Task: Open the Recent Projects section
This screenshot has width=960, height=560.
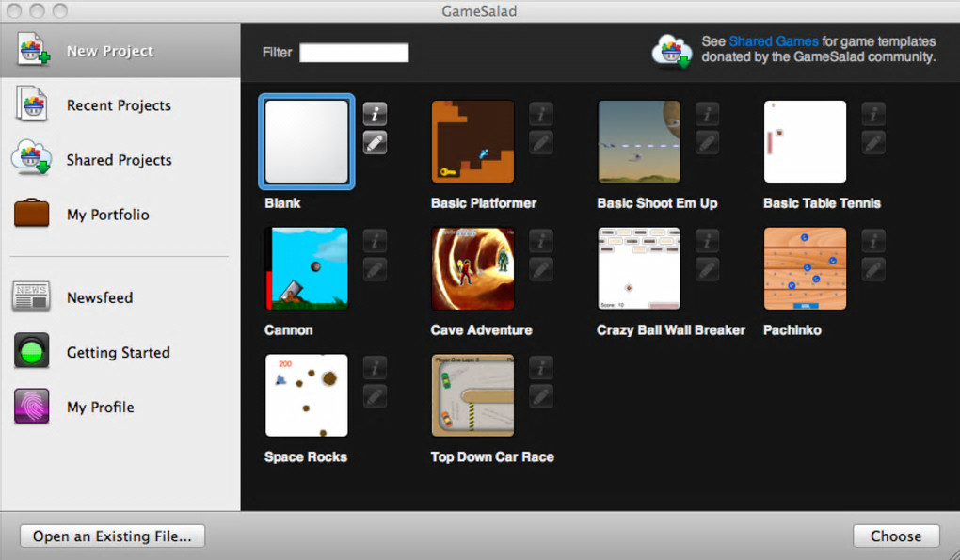Action: point(119,105)
